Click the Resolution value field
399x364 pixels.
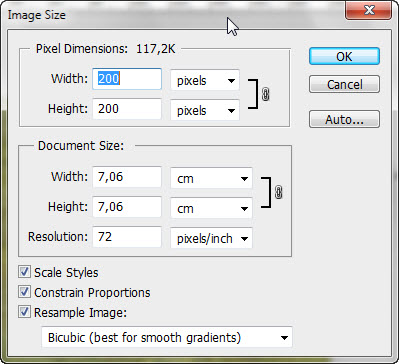(127, 237)
